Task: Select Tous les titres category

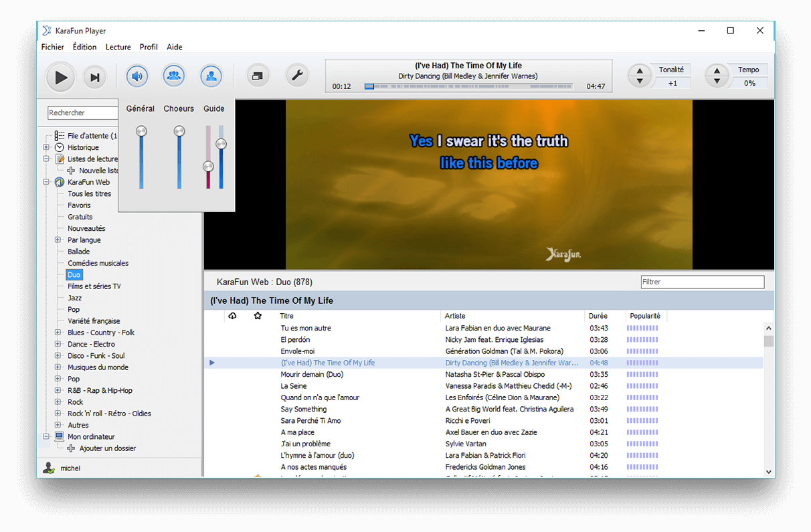Action: tap(90, 193)
